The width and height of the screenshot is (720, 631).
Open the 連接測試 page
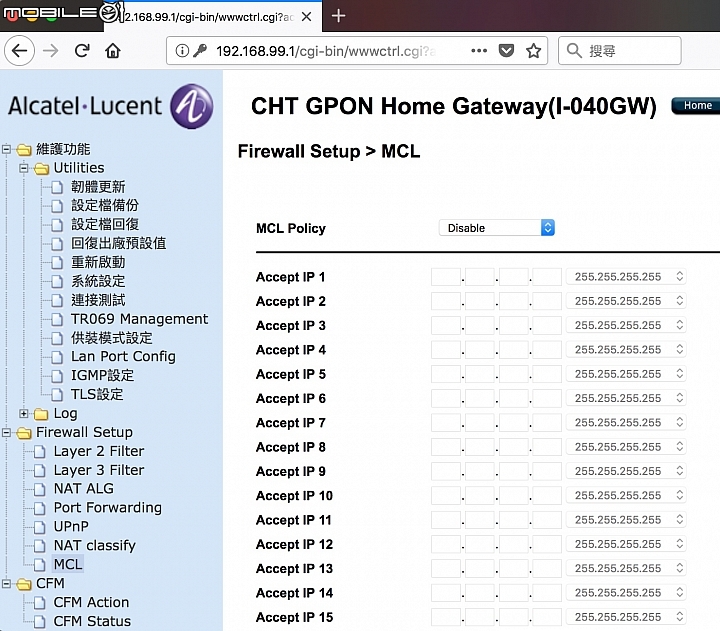click(x=98, y=300)
